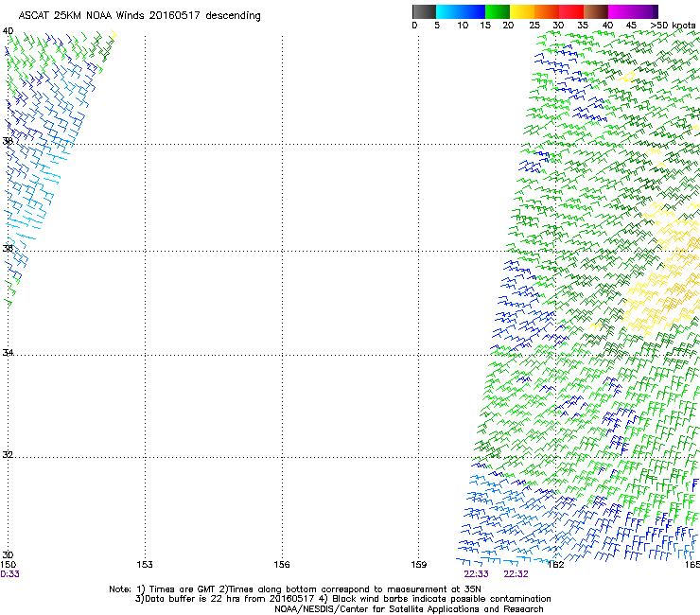Click the longitude label '159' on bottom axis
The width and height of the screenshot is (700, 615).
pyautogui.click(x=419, y=565)
